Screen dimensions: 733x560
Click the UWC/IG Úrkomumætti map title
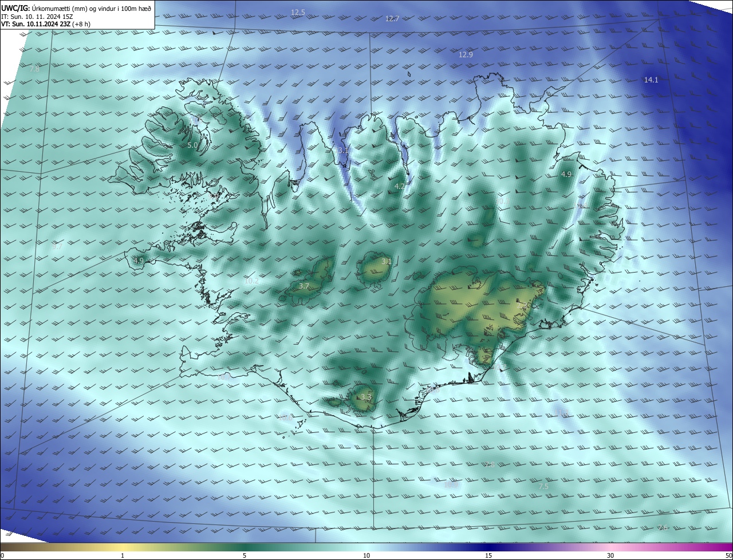point(76,9)
